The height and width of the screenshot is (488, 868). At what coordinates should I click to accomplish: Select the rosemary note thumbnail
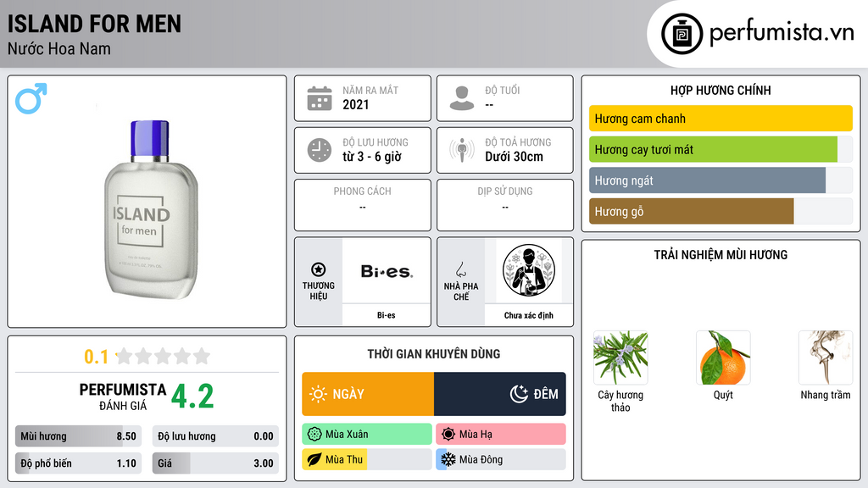coord(620,358)
